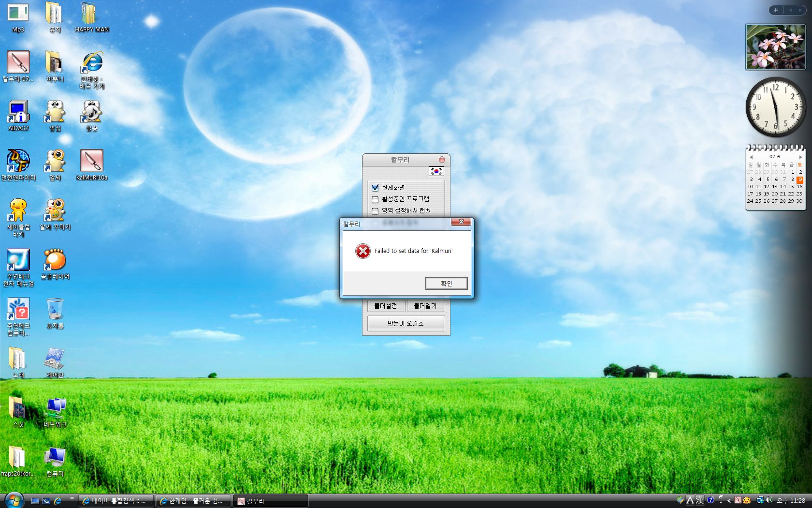The width and height of the screenshot is (812, 508).
Task: Select the 알송 music player icon
Action: coord(91,112)
